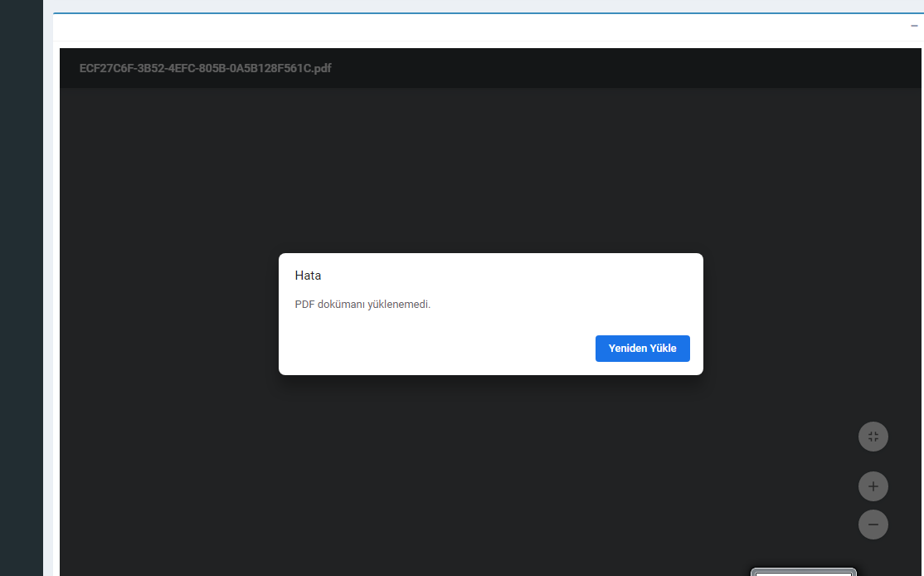Click the 'PDF dokümanı yüklenemedi.' message text
This screenshot has height=576, width=924.
tap(362, 305)
